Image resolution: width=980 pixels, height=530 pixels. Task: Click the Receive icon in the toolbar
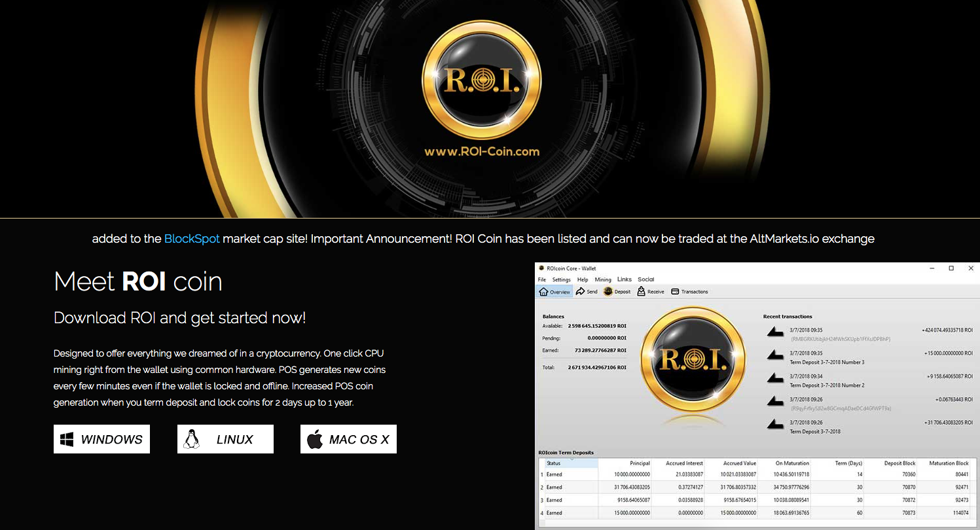[x=642, y=292]
